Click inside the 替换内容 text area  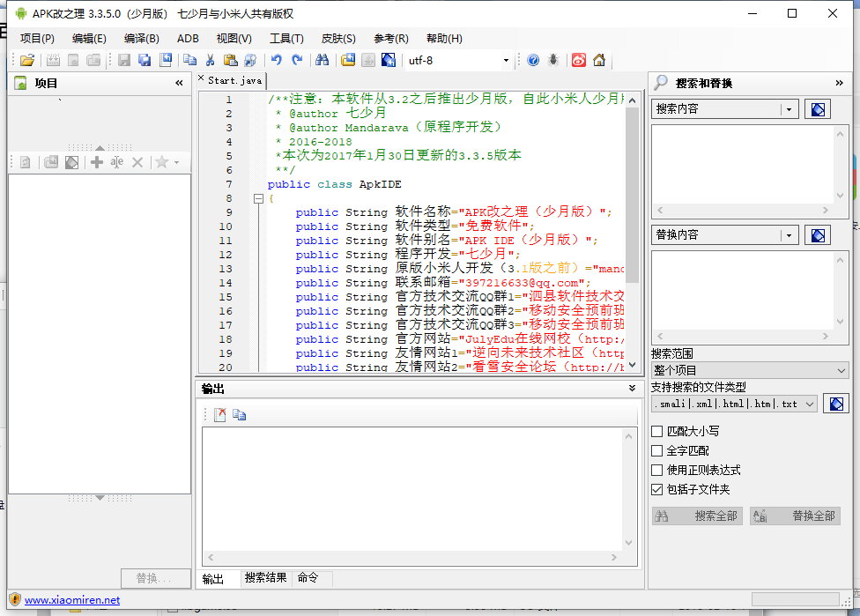point(743,291)
